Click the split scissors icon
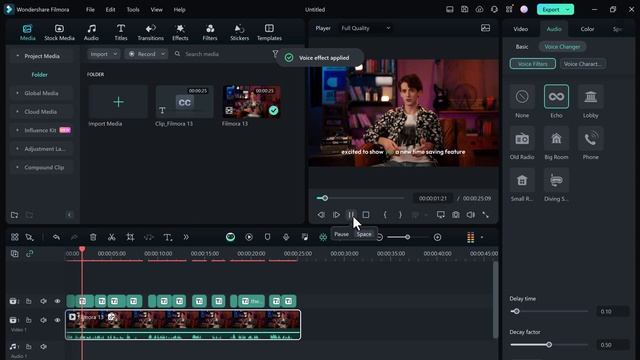 [x=111, y=237]
